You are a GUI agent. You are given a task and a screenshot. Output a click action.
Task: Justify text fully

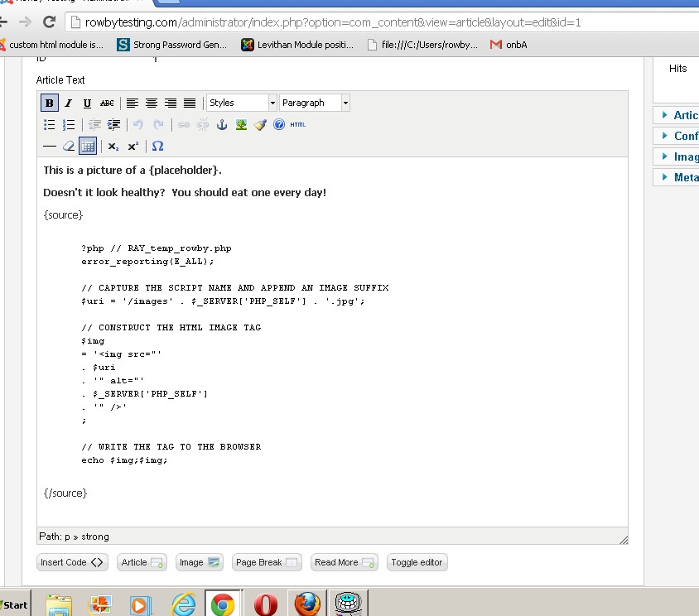point(190,103)
